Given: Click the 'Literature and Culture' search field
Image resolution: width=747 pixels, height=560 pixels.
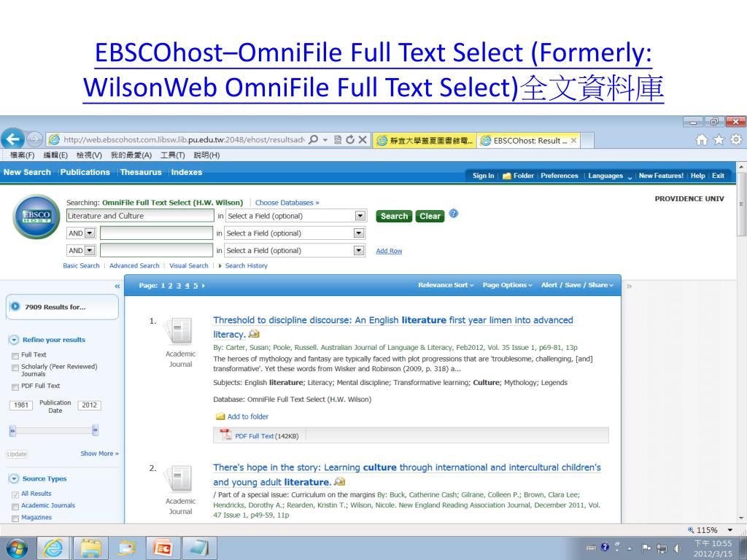Looking at the screenshot, I should [140, 216].
